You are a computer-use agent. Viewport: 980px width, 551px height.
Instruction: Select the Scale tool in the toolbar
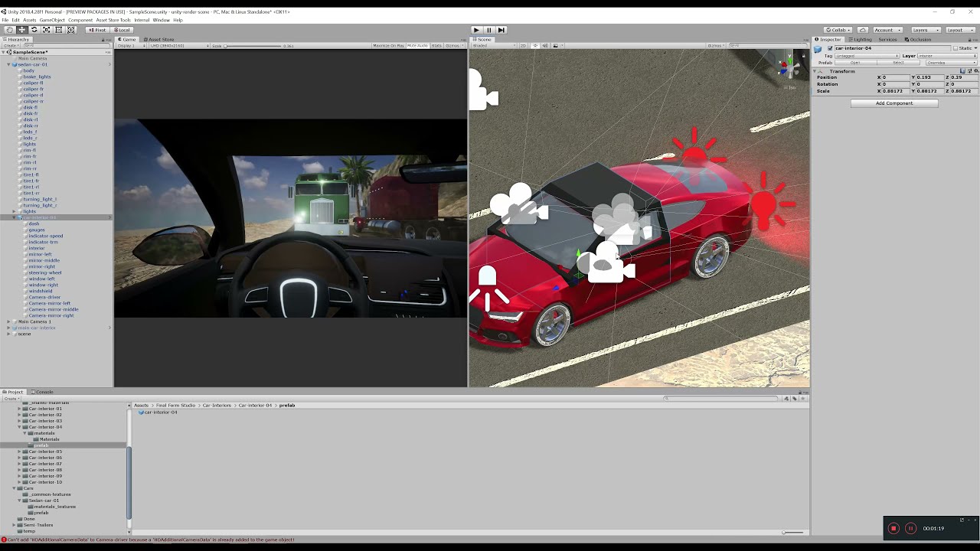[46, 30]
